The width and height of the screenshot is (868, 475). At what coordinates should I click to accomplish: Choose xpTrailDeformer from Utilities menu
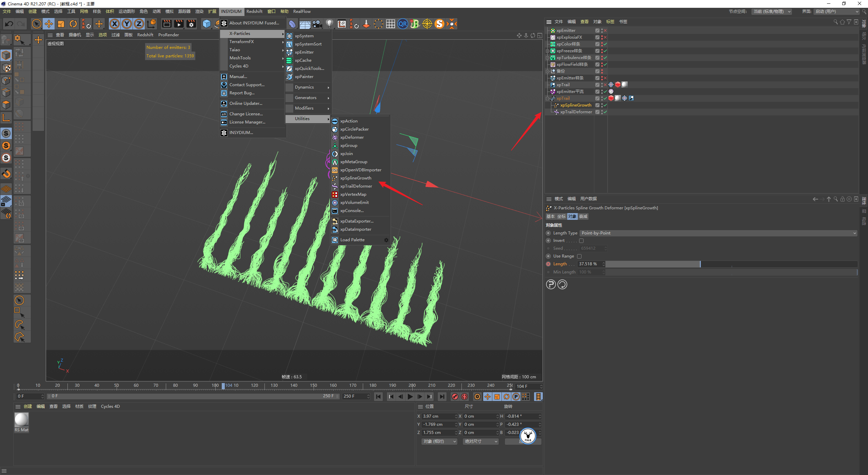click(356, 186)
